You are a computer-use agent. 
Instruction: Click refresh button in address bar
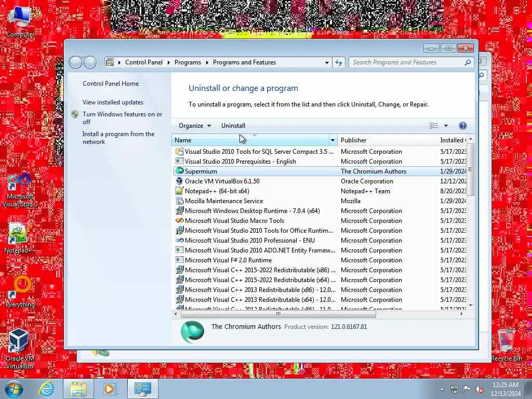(339, 62)
